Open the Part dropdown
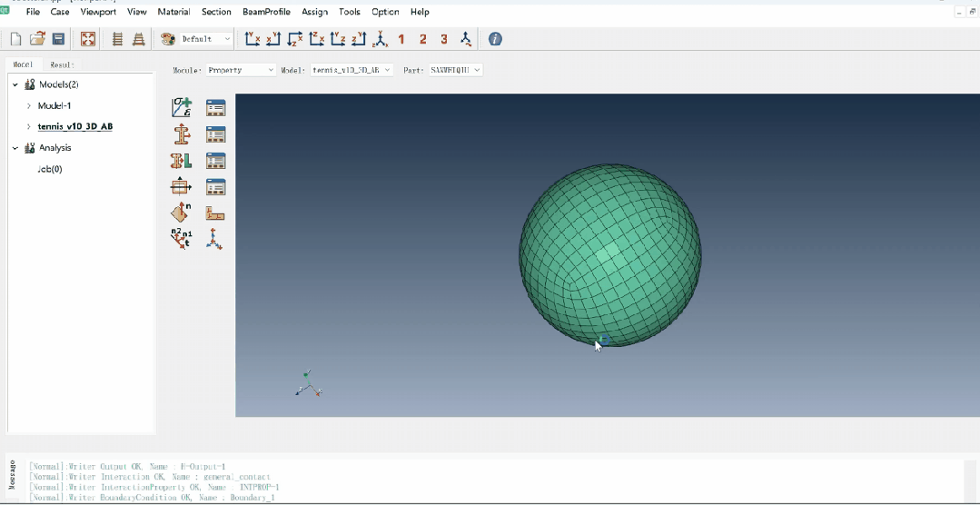980x505 pixels. point(456,70)
